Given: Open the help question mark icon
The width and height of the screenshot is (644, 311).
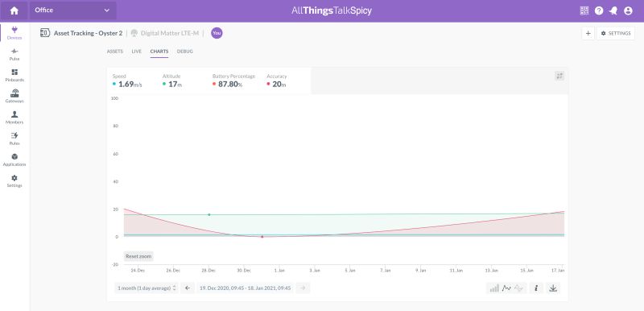Looking at the screenshot, I should point(599,10).
